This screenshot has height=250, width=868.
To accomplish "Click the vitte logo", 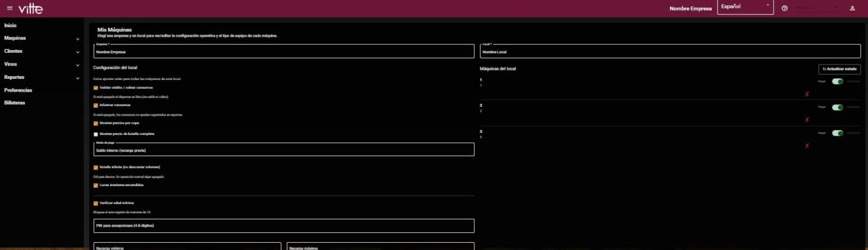I will coord(30,8).
